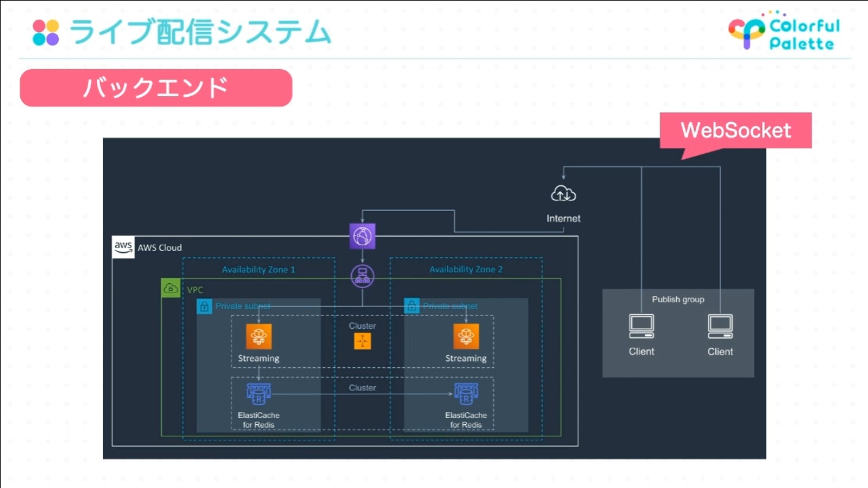Click the AWS logo badge
The height and width of the screenshot is (488, 868).
[x=124, y=247]
